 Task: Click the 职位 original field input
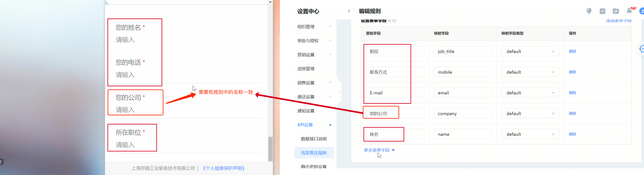395,51
